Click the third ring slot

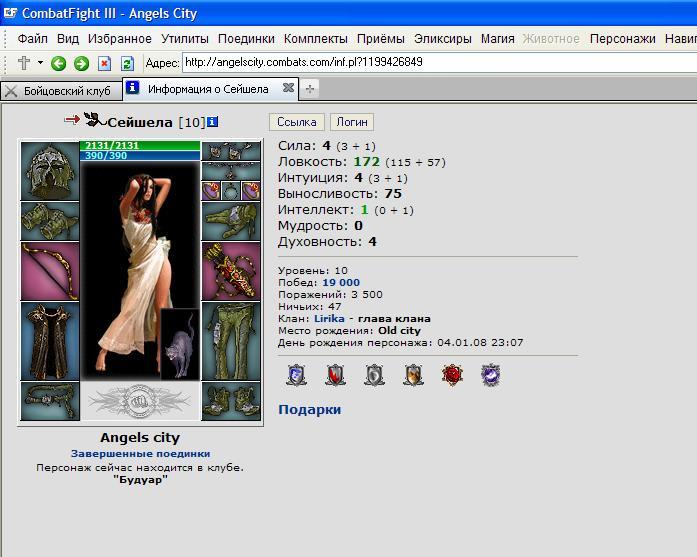[x=251, y=191]
